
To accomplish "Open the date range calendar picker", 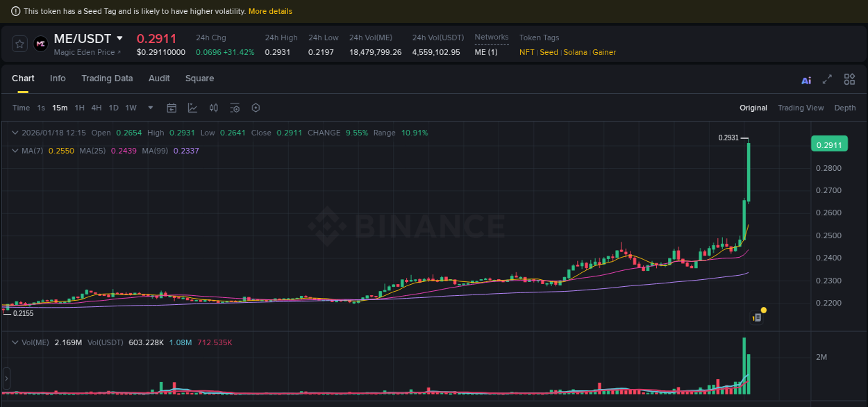I will point(172,108).
